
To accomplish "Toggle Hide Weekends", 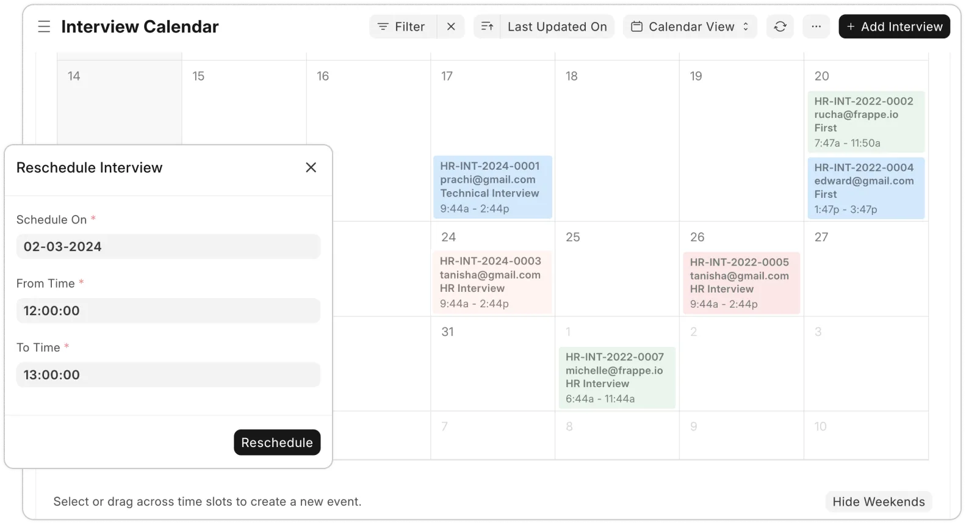I will (878, 501).
